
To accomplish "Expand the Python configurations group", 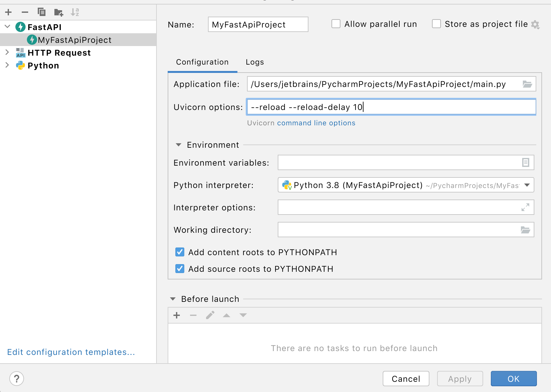I will (x=7, y=65).
